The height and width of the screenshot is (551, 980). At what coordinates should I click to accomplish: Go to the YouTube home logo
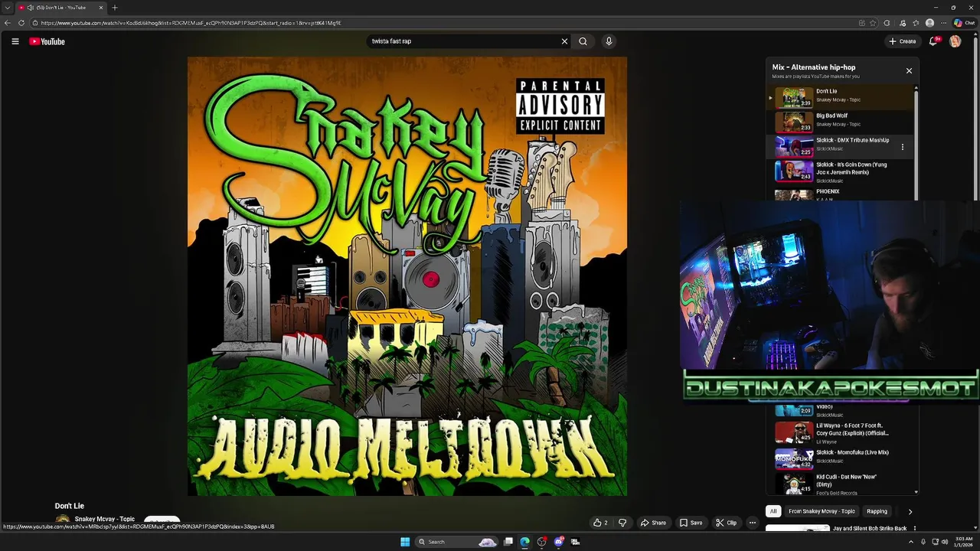47,41
